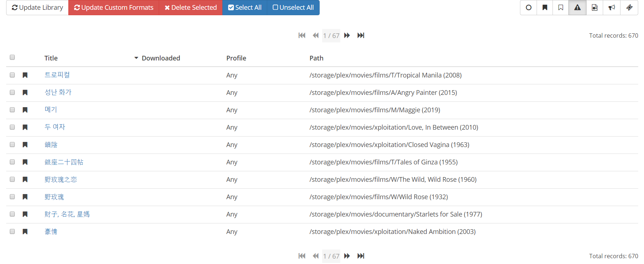
Task: Go to previous page using top pager
Action: (x=316, y=35)
